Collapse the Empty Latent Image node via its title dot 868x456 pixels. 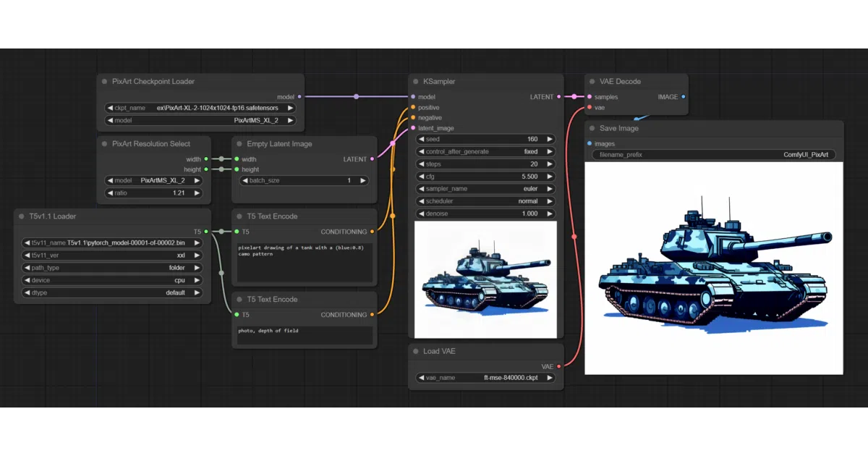(x=239, y=144)
